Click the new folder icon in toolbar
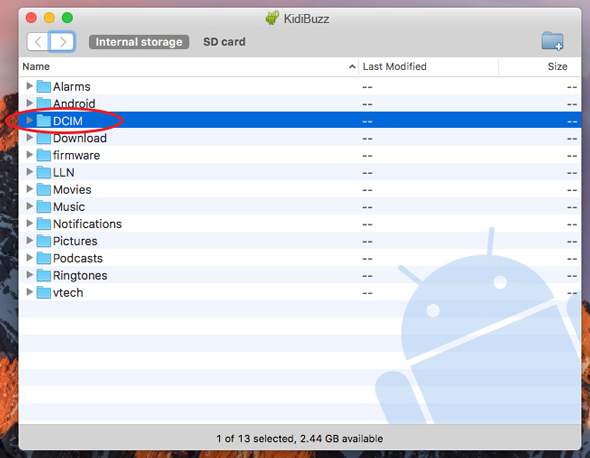 coord(552,41)
